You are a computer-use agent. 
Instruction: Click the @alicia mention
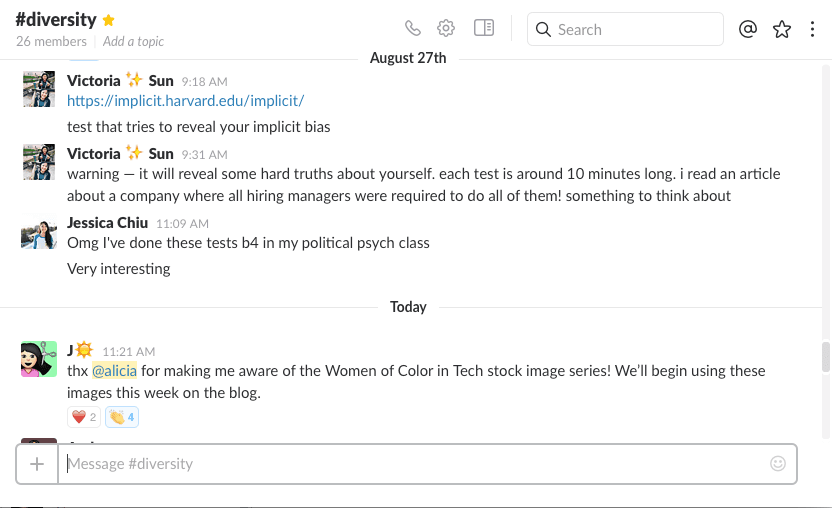pyautogui.click(x=114, y=371)
